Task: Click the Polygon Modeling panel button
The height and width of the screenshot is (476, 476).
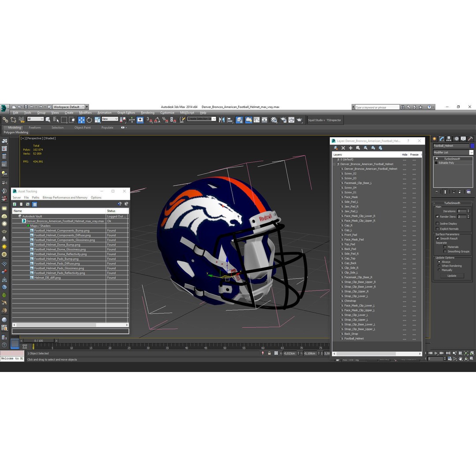Action: (x=16, y=132)
